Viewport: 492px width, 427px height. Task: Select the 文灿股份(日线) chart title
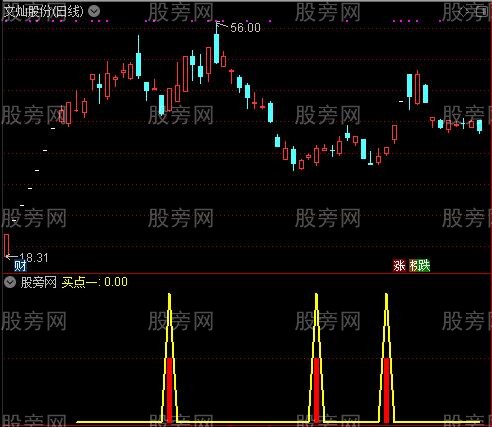(x=43, y=12)
